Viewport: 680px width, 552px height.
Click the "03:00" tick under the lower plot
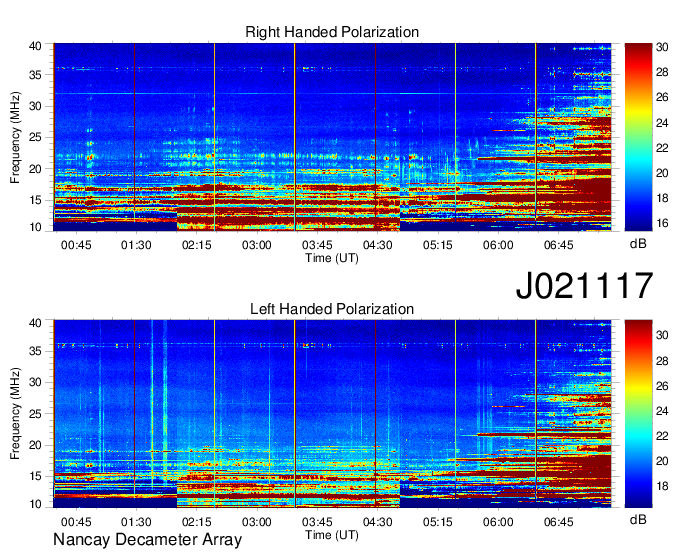click(257, 522)
